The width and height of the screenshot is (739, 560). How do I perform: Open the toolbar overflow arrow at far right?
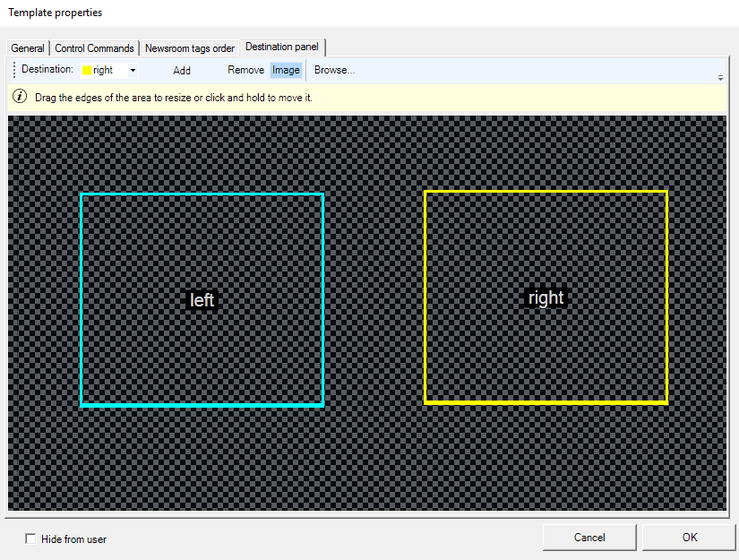[x=720, y=78]
